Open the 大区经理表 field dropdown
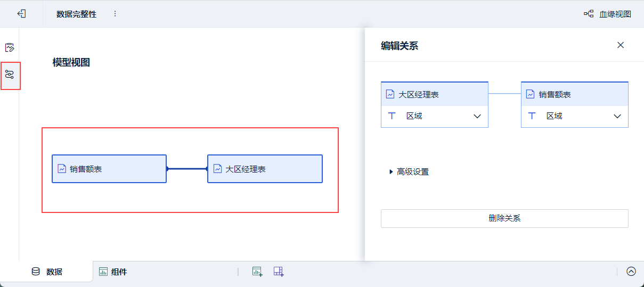 point(477,116)
